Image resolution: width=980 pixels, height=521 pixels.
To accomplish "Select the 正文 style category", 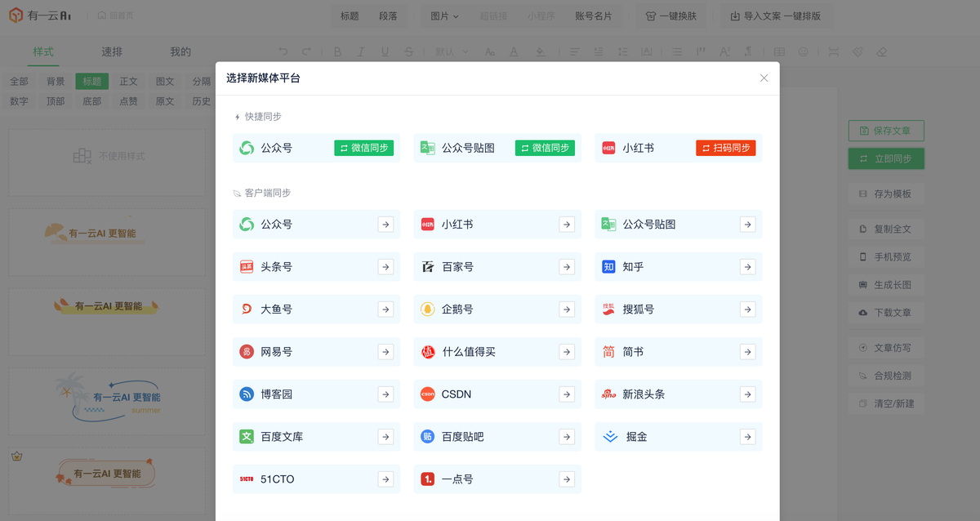I will (x=128, y=82).
